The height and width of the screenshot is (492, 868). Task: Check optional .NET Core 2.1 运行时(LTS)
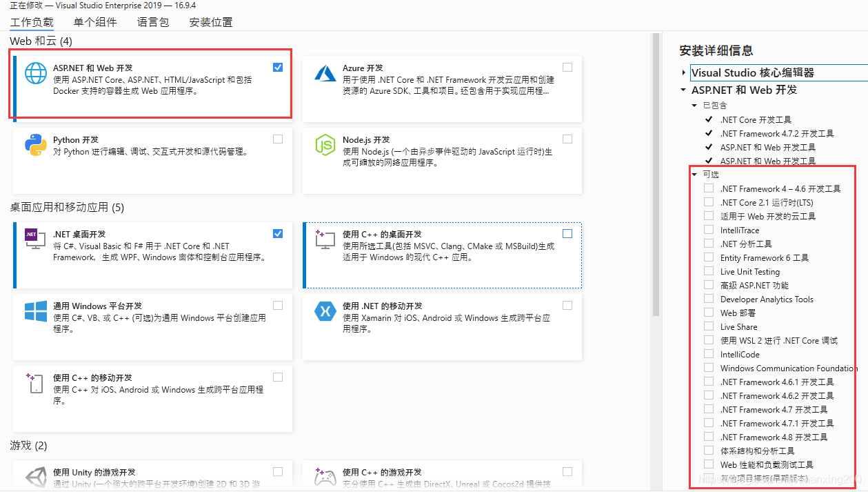click(709, 202)
